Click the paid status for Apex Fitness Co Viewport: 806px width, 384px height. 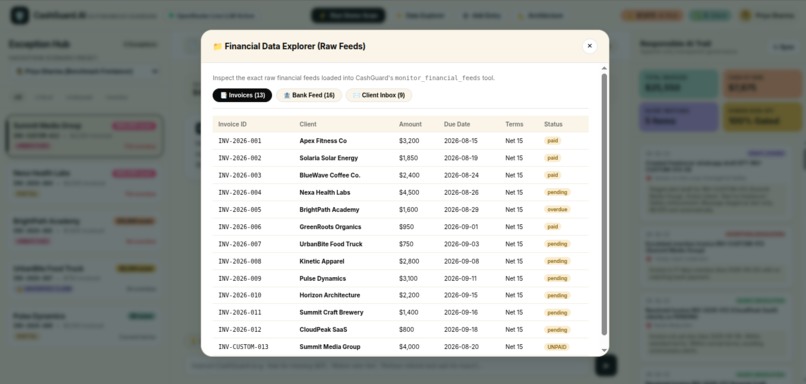pyautogui.click(x=553, y=140)
